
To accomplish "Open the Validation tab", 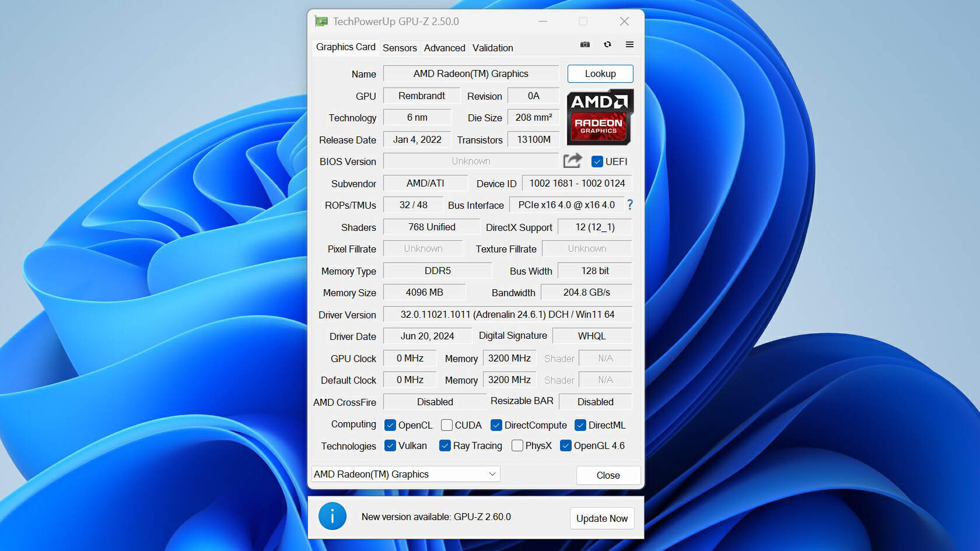I will tap(493, 48).
